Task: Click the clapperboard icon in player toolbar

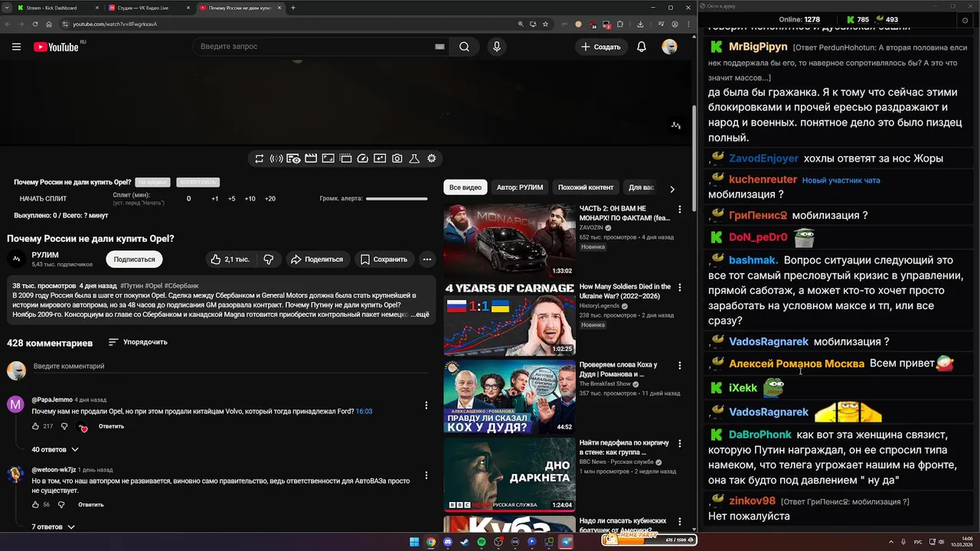Action: coord(311,158)
